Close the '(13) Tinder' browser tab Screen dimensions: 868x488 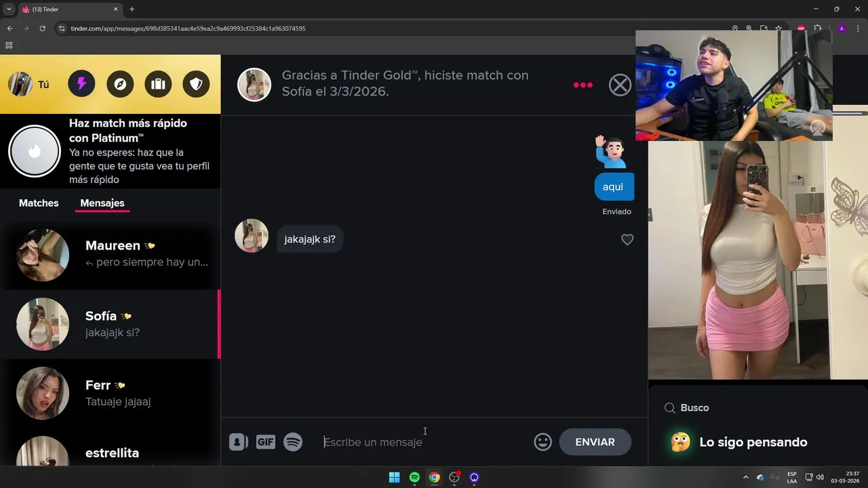(115, 9)
